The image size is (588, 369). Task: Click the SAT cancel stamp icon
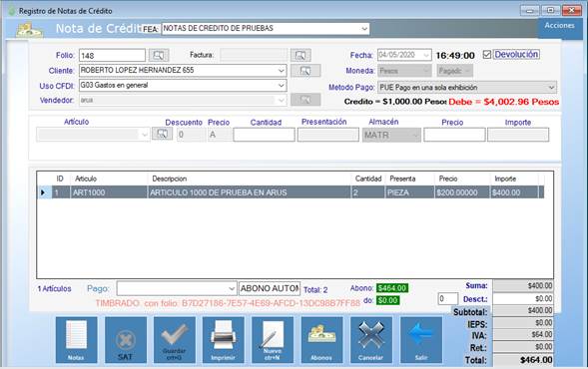point(126,340)
